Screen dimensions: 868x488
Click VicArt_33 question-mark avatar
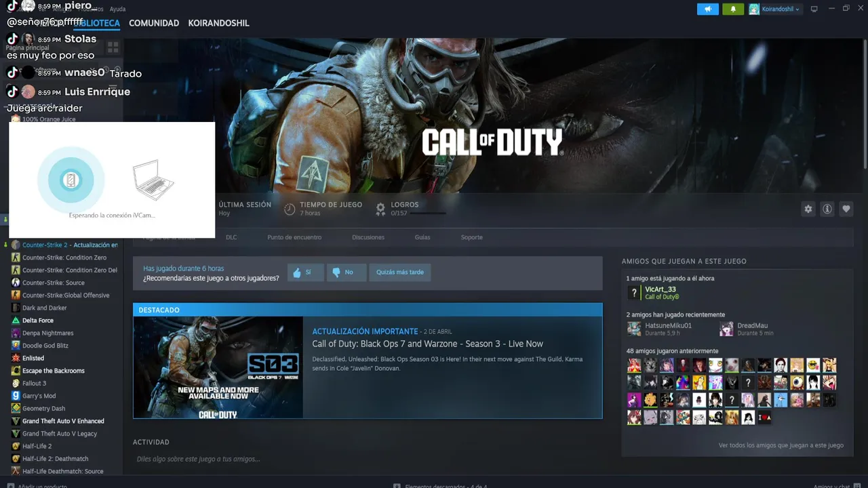pyautogui.click(x=634, y=293)
